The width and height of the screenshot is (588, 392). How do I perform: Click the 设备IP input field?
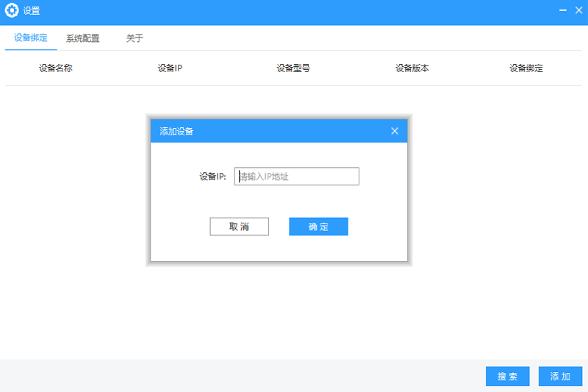click(x=297, y=177)
